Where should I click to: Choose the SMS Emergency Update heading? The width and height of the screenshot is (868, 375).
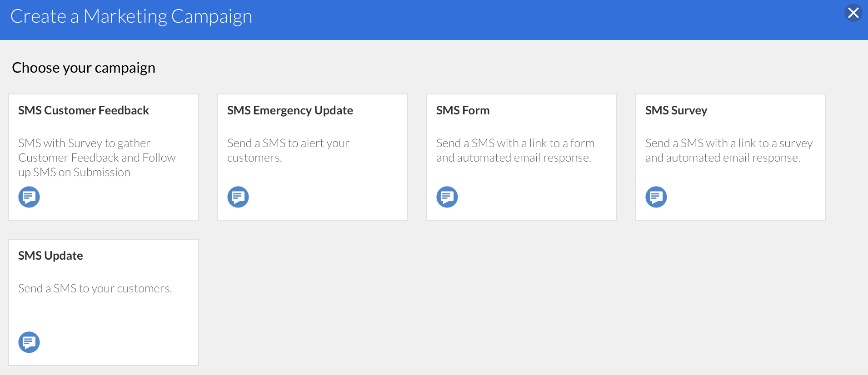[x=290, y=110]
